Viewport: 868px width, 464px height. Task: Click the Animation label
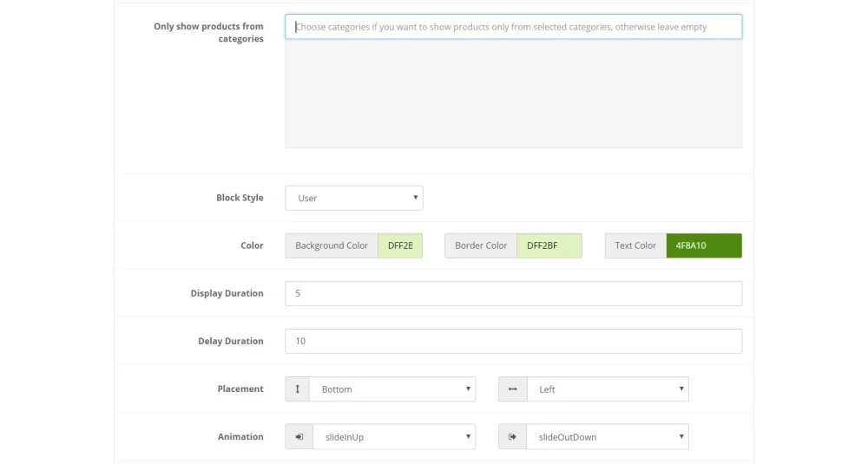240,436
